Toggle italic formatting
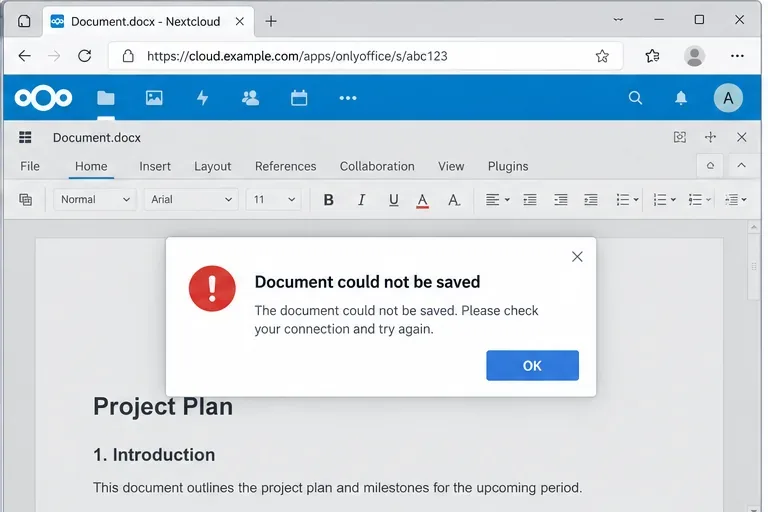The image size is (768, 512). (361, 199)
